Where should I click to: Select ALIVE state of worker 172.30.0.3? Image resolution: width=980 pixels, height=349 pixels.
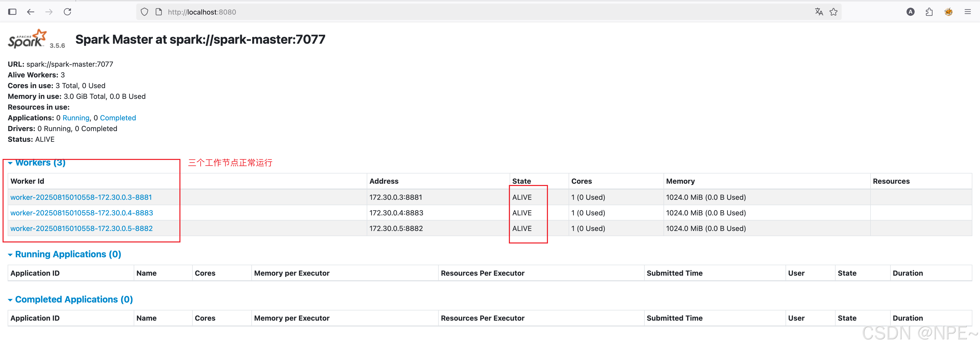click(x=522, y=197)
